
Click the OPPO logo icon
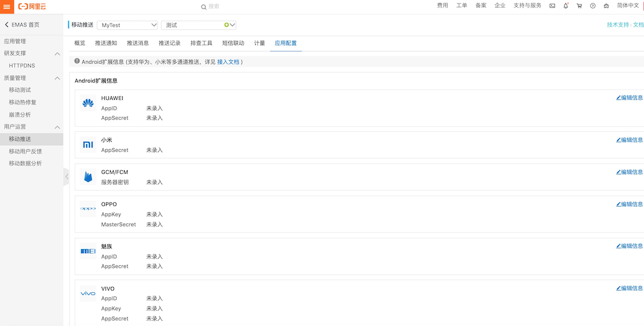pyautogui.click(x=88, y=209)
